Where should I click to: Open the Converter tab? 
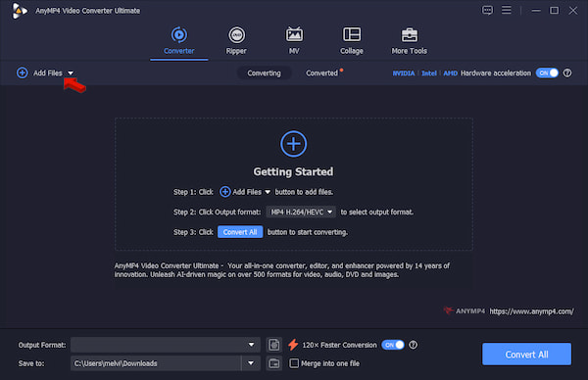(179, 41)
